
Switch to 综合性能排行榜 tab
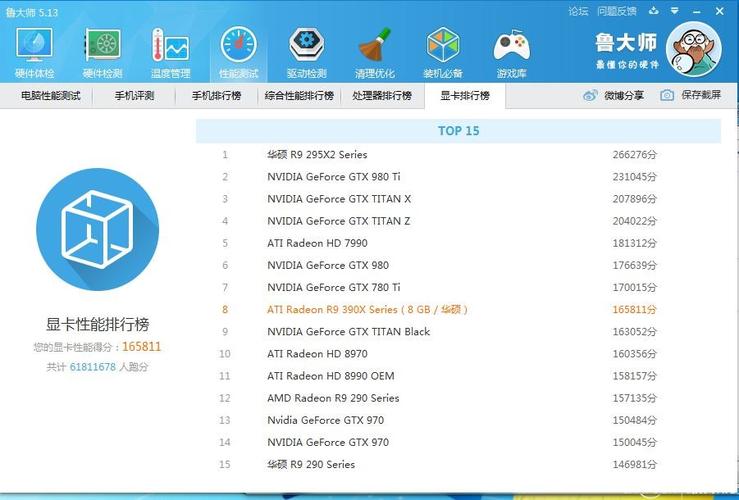[x=299, y=96]
